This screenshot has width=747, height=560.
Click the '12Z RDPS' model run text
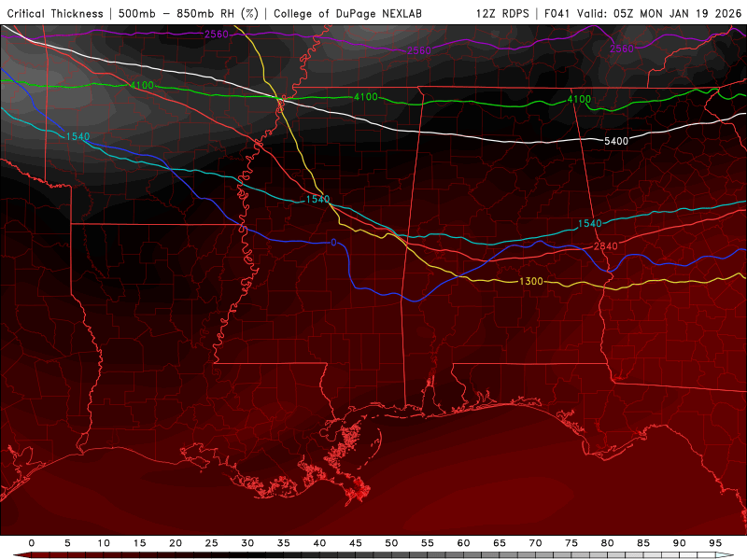click(502, 14)
